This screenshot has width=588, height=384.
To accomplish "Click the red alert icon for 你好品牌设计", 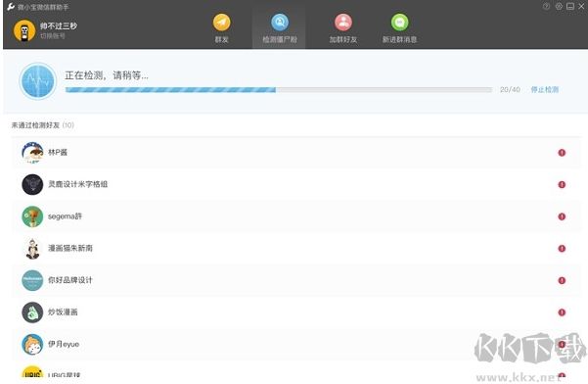I will click(x=562, y=280).
